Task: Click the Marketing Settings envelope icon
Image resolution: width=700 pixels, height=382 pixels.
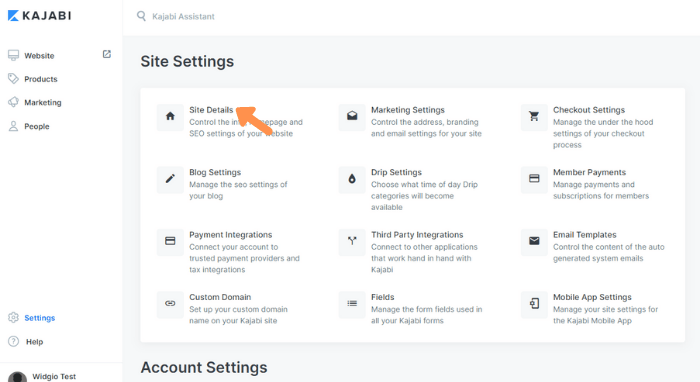Action: (352, 117)
